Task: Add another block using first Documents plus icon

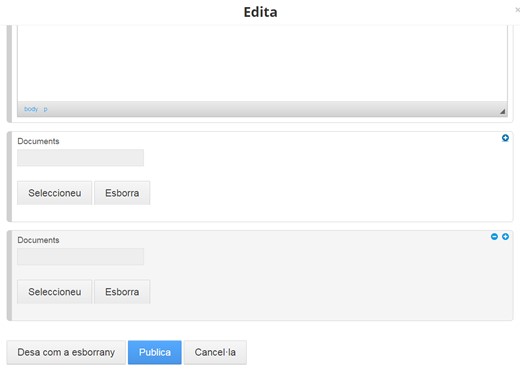Action: pos(505,138)
